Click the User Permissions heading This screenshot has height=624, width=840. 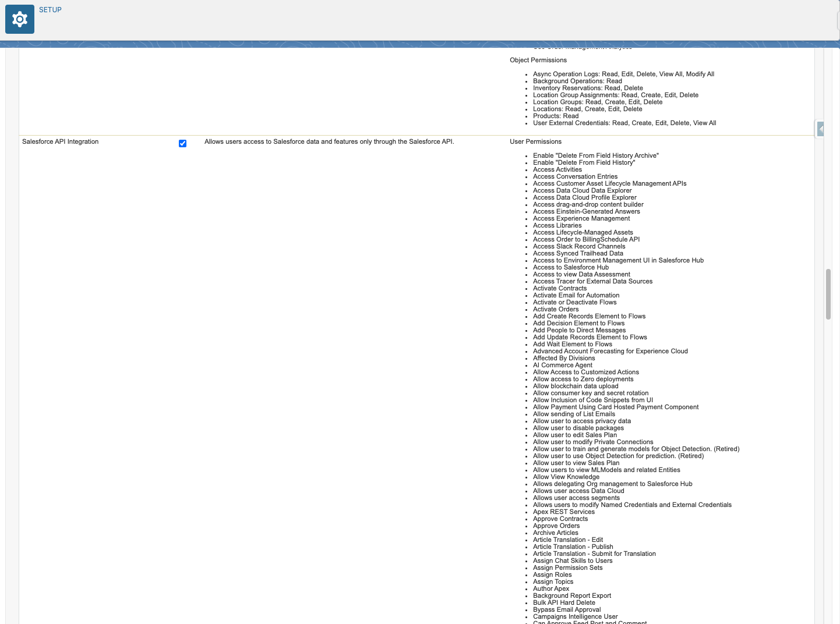pyautogui.click(x=535, y=141)
